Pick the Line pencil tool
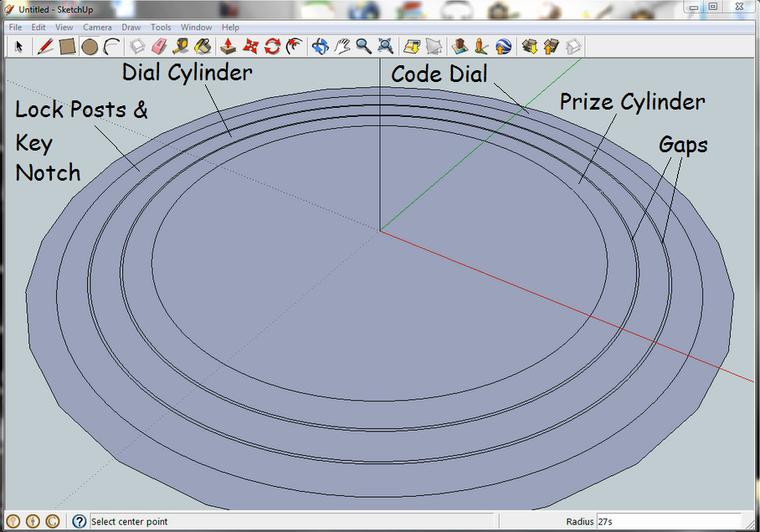Viewport: 760px width, 532px height. click(45, 47)
